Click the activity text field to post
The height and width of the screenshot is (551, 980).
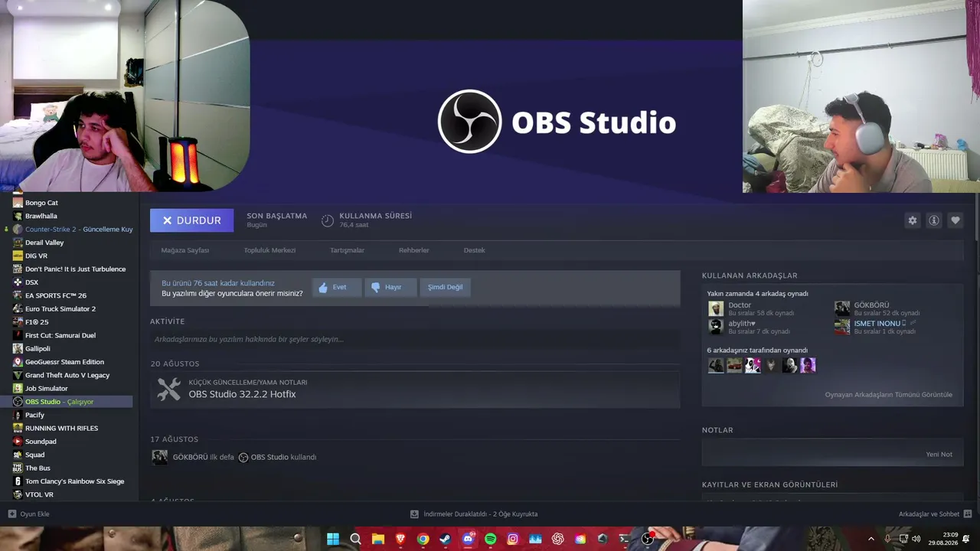coord(415,339)
